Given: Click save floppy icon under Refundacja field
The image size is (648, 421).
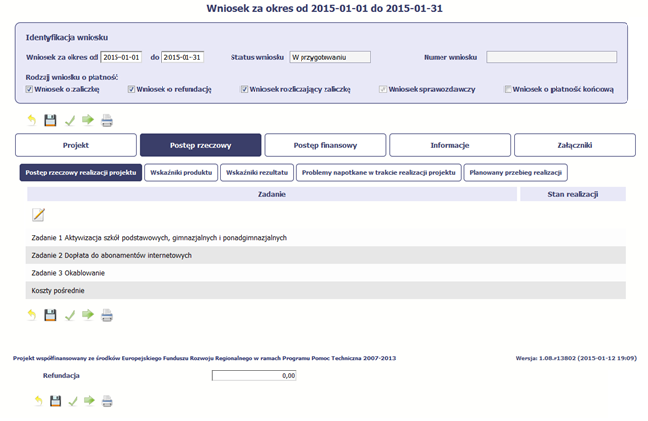Looking at the screenshot, I should [x=55, y=401].
